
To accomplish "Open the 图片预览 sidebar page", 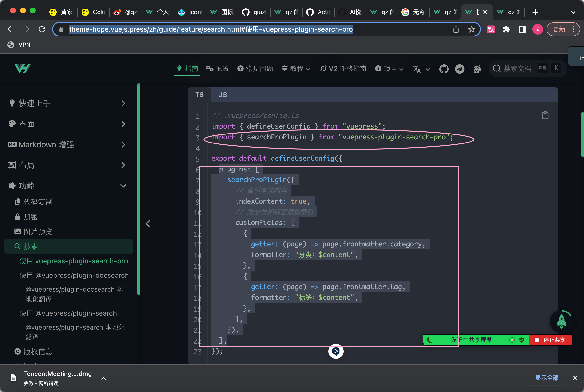I will 34,232.
